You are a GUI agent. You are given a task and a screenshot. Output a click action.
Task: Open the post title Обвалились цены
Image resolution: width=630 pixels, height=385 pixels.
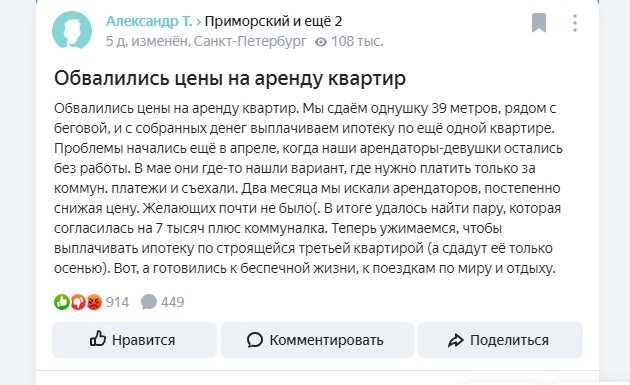(x=230, y=78)
